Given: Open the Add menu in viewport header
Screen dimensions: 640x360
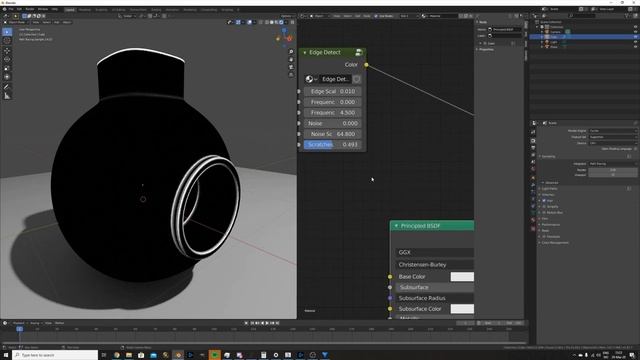Looking at the screenshot, I should (57, 22).
